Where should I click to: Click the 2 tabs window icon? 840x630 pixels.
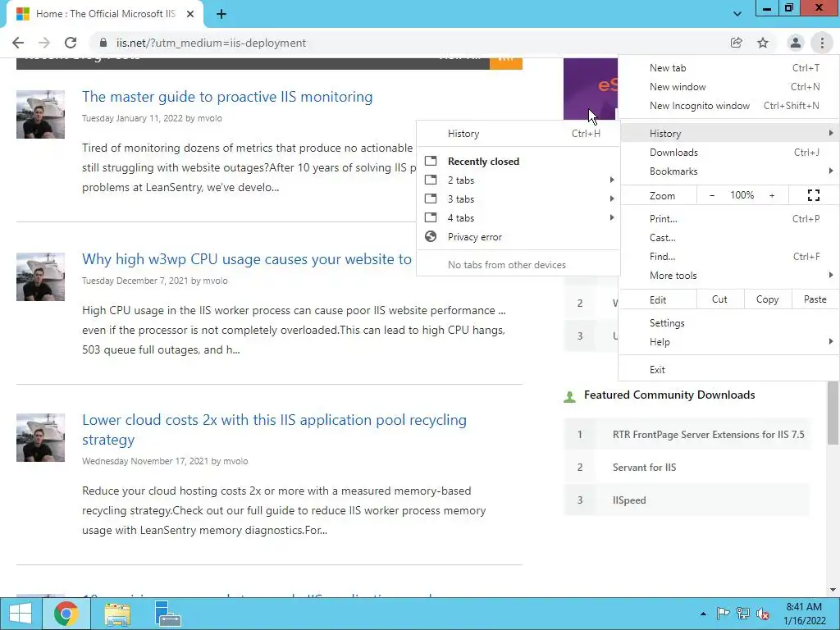pos(431,180)
